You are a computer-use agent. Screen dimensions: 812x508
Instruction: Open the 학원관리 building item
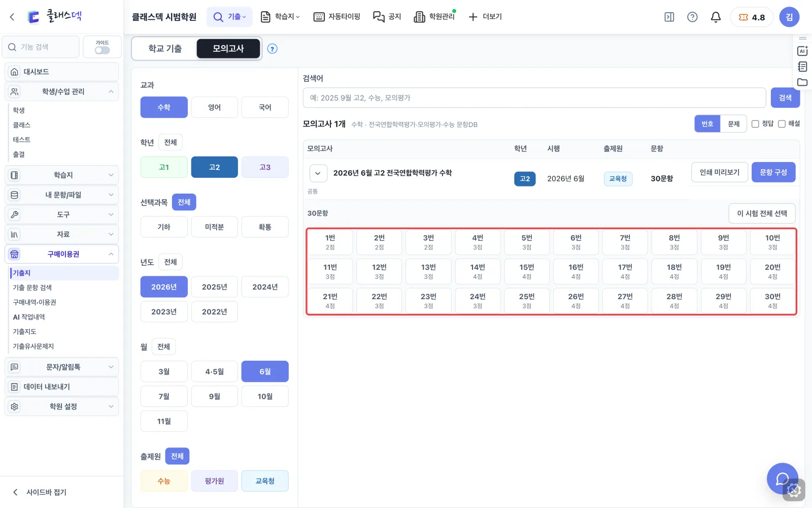click(434, 17)
